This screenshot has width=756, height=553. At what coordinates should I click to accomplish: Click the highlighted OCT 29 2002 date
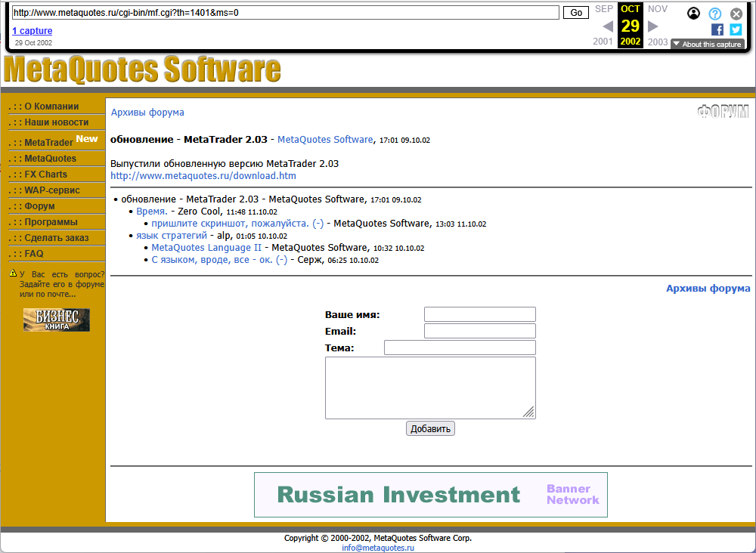click(x=631, y=25)
